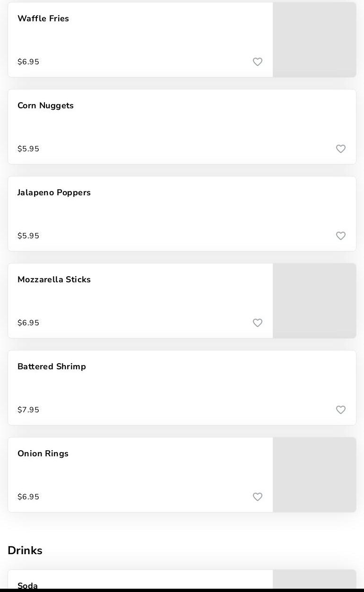Select the Corn Nuggets menu item
Image resolution: width=364 pixels, height=592 pixels.
(45, 105)
